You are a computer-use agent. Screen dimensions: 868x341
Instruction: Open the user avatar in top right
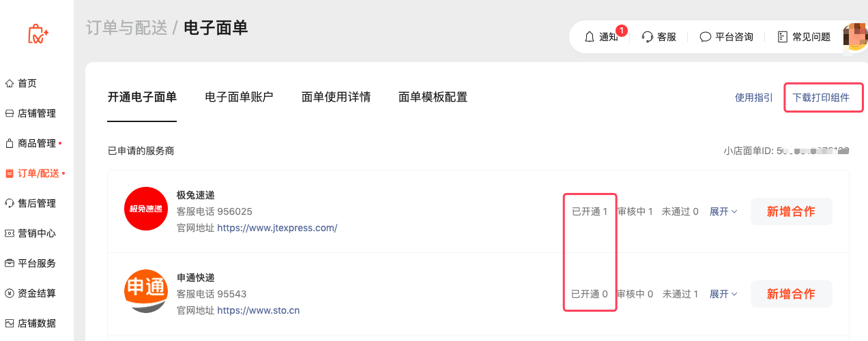[856, 37]
